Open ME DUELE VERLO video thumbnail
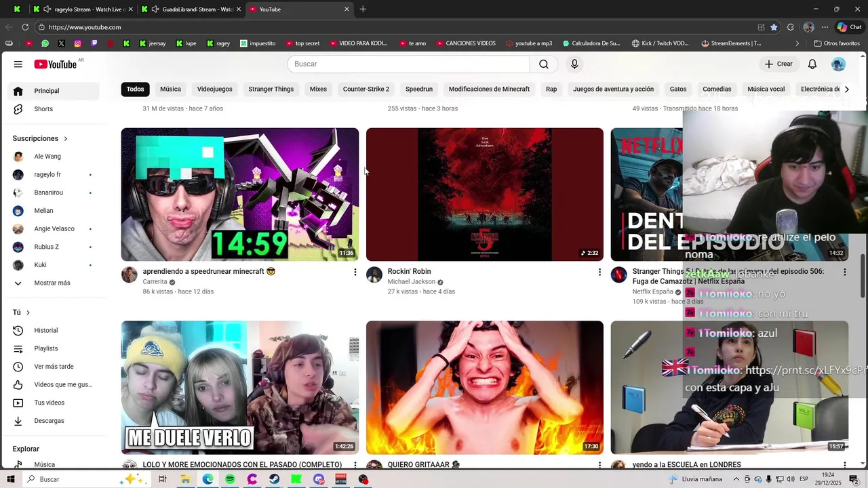 (x=240, y=388)
